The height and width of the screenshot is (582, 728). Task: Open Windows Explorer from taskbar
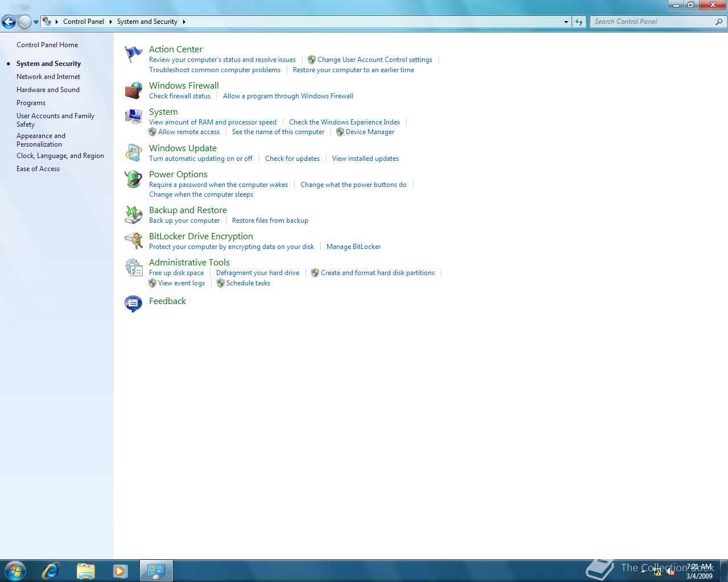85,571
